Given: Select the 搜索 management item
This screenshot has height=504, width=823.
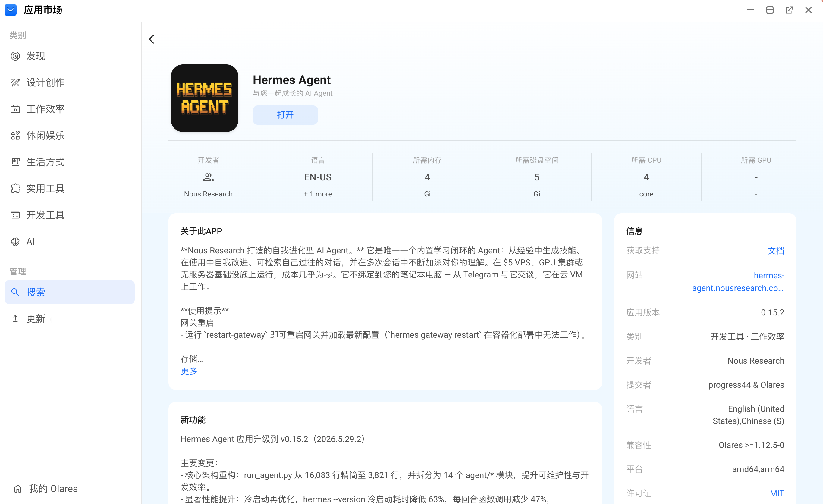Looking at the screenshot, I should (70, 292).
